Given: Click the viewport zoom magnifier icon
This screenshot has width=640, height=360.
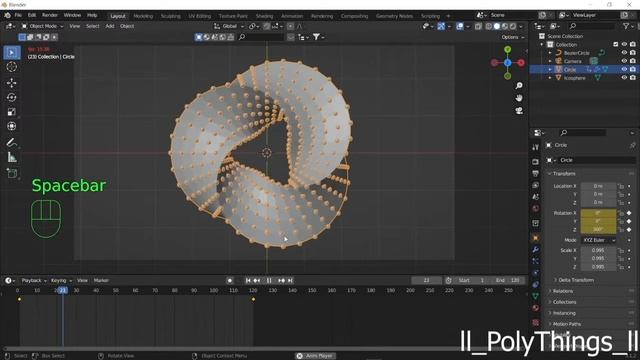Looking at the screenshot, I should click(519, 86).
